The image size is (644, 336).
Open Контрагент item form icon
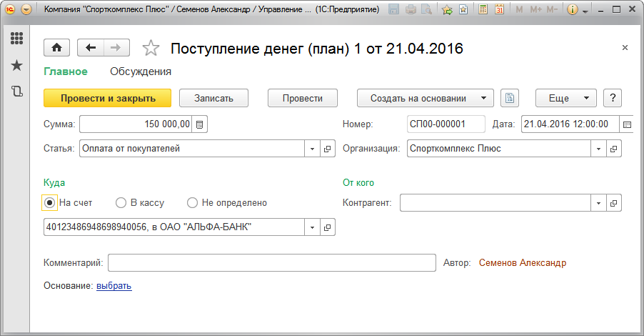pyautogui.click(x=613, y=203)
